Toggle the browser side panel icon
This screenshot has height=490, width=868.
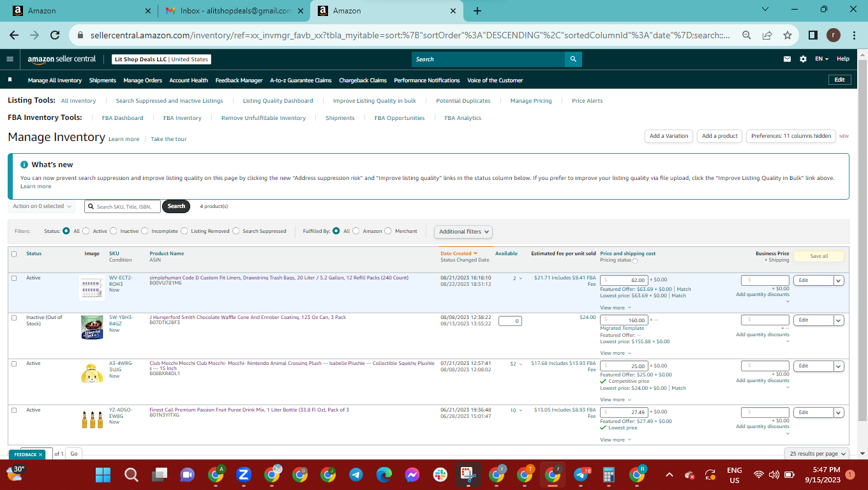tap(813, 35)
